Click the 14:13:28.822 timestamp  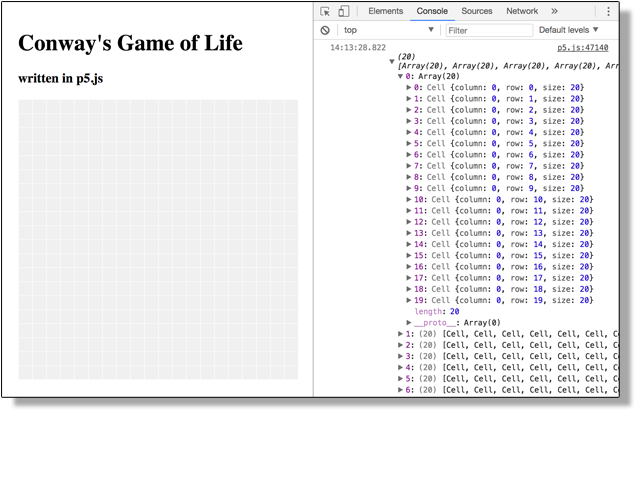point(358,48)
